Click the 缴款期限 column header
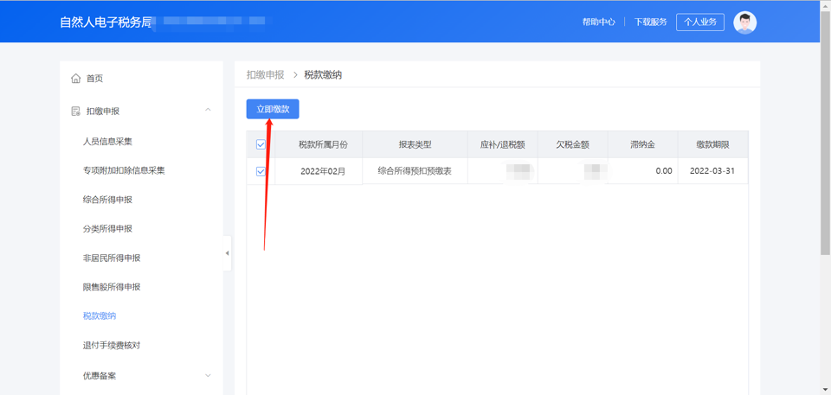This screenshot has width=832, height=396. (x=713, y=145)
